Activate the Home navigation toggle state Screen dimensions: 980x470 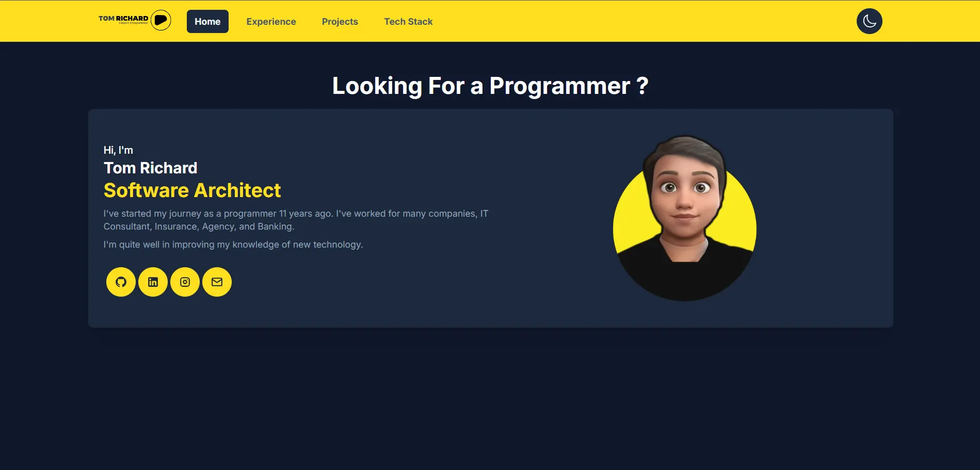[x=207, y=21]
